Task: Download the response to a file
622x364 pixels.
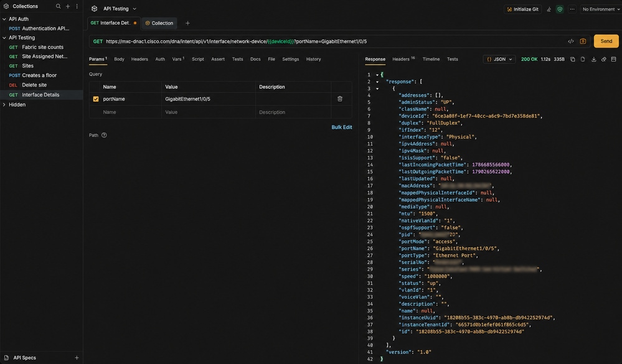Action: [x=593, y=59]
